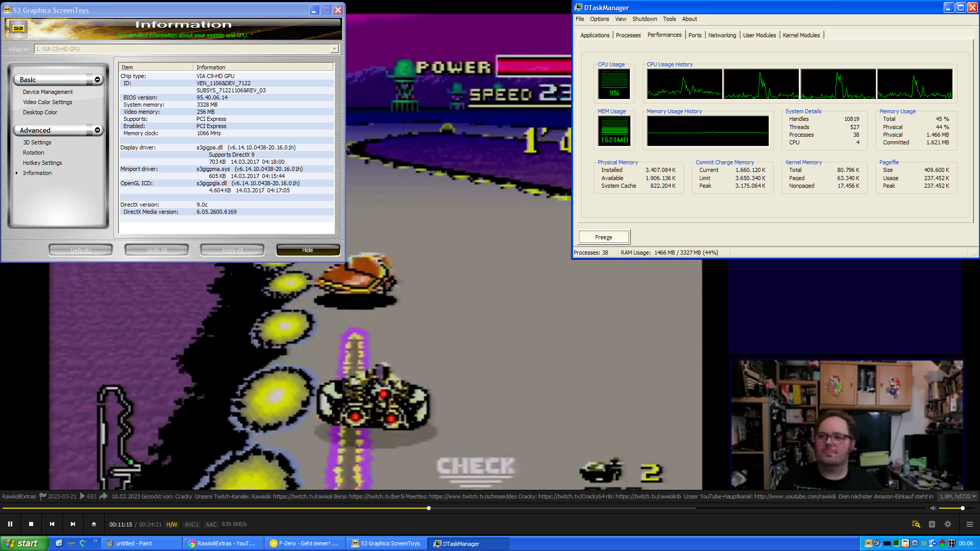This screenshot has height=551, width=980.
Task: Open player settings gear icon
Action: pyautogui.click(x=948, y=524)
